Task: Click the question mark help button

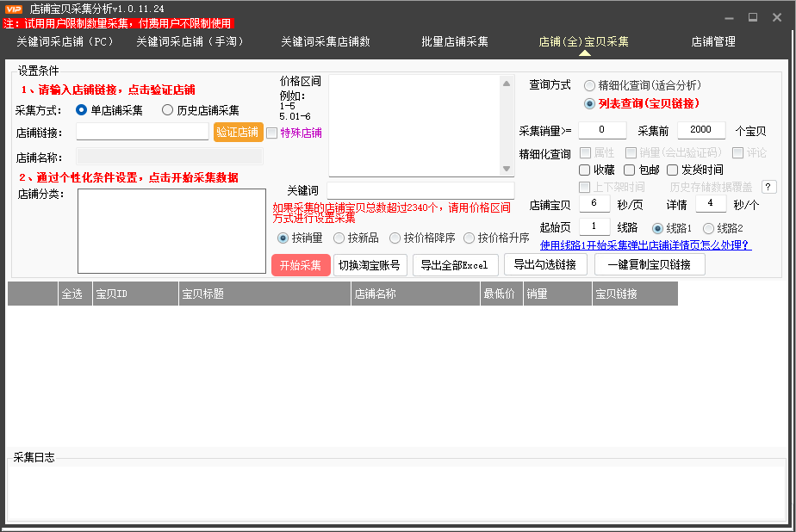Action: (768, 187)
